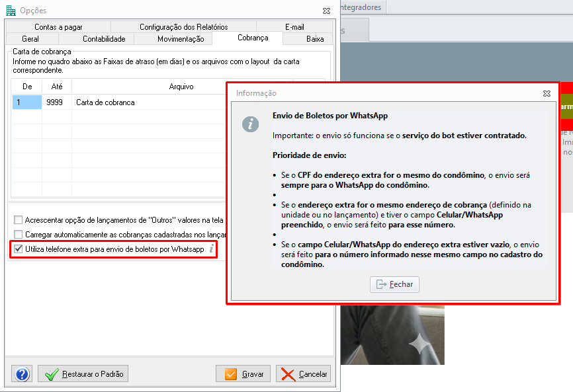Click the info icon beside the Whatsapp option
The image size is (573, 392).
pos(211,249)
